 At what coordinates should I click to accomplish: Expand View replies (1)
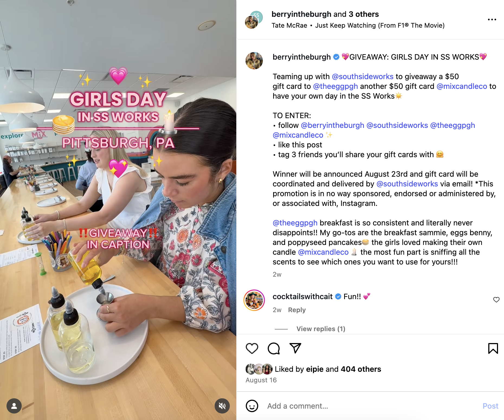click(x=321, y=329)
